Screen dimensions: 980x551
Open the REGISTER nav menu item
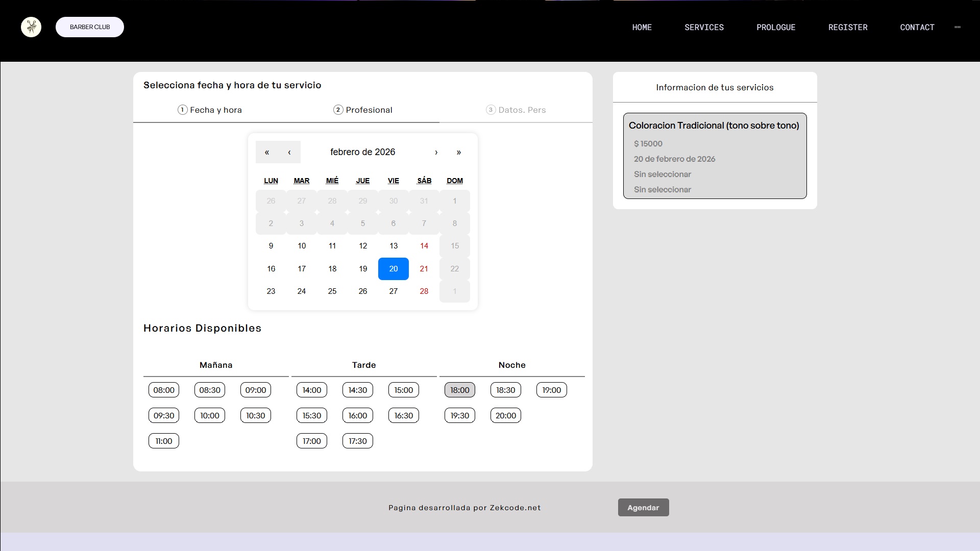click(x=847, y=27)
